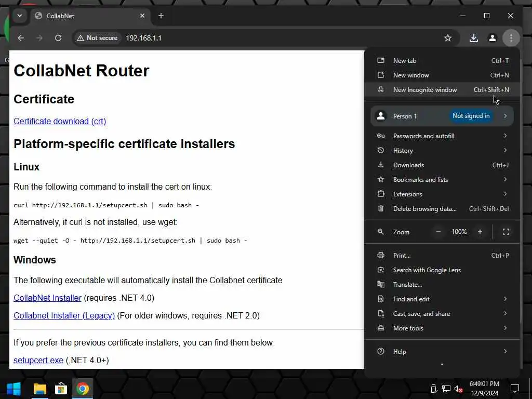Viewport: 532px width, 399px height.
Task: Open the tab search dropdown arrow
Action: pyautogui.click(x=20, y=16)
